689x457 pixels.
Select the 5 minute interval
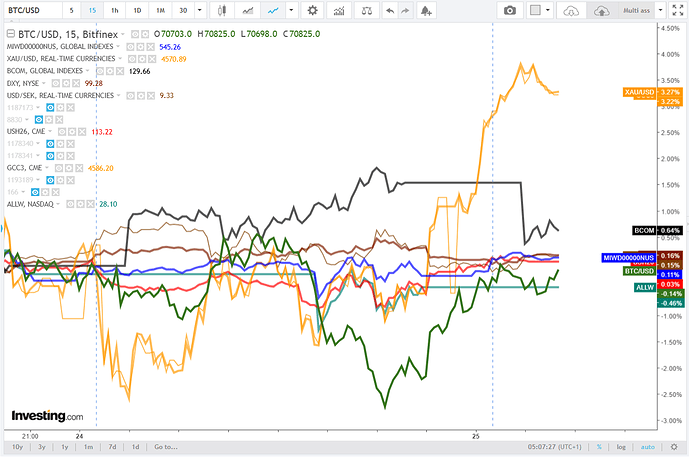[x=71, y=10]
